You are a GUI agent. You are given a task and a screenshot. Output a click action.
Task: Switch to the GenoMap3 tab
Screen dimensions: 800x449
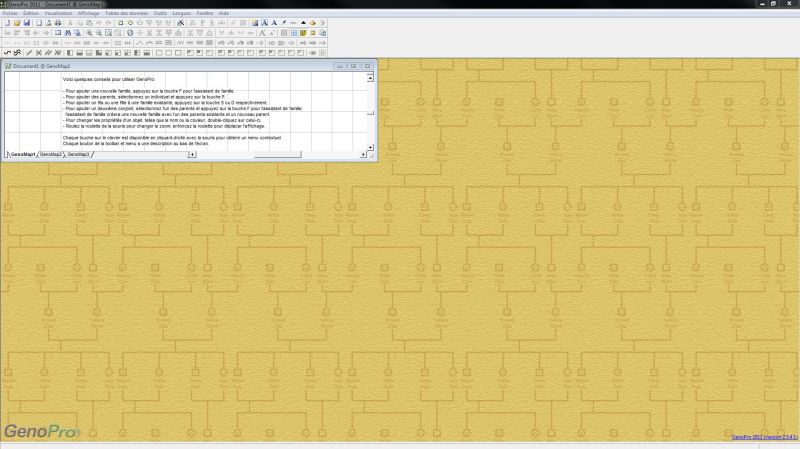click(x=79, y=155)
